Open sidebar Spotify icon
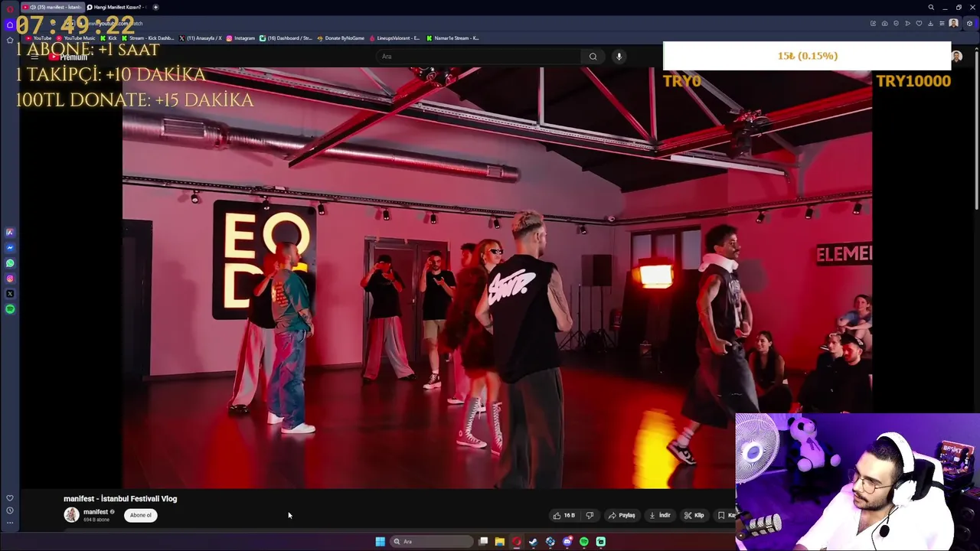The height and width of the screenshot is (551, 980). [10, 309]
